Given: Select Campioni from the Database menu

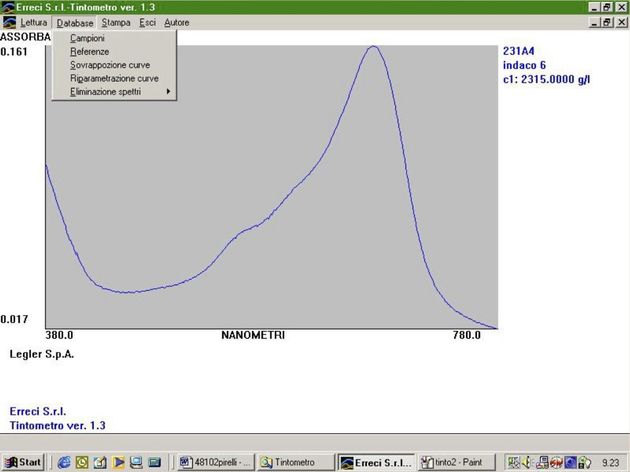Looking at the screenshot, I should click(87, 38).
